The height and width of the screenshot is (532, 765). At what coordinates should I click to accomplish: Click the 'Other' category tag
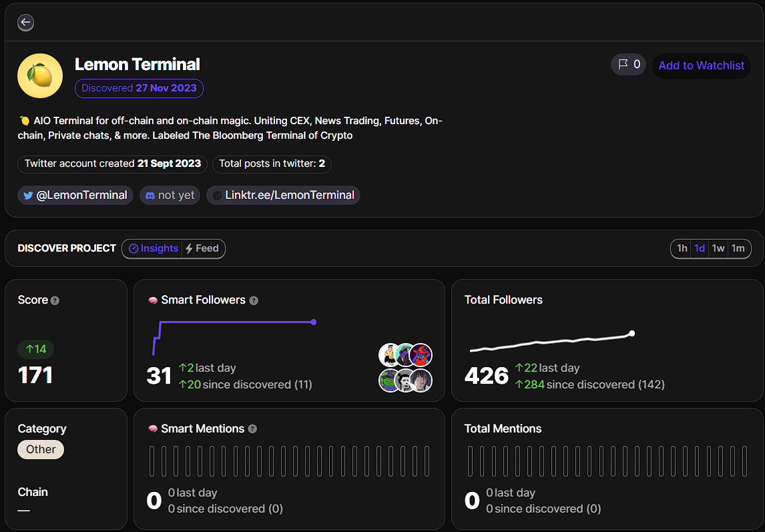coord(41,449)
